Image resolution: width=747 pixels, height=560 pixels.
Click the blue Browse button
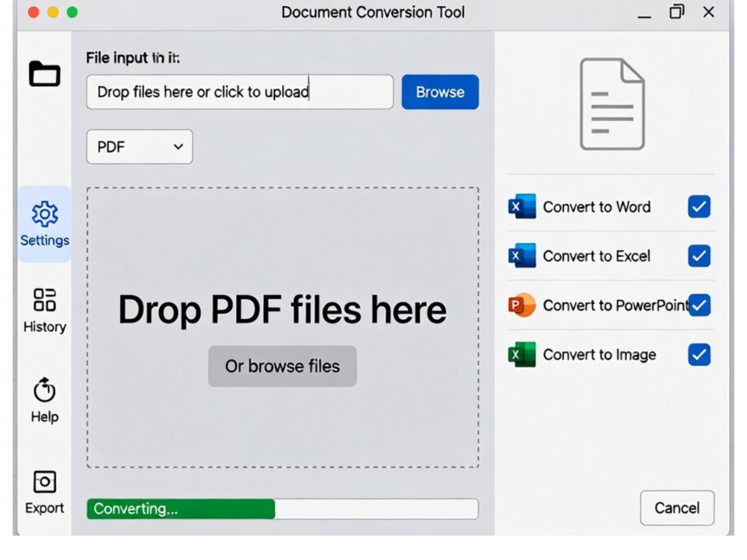(x=440, y=92)
